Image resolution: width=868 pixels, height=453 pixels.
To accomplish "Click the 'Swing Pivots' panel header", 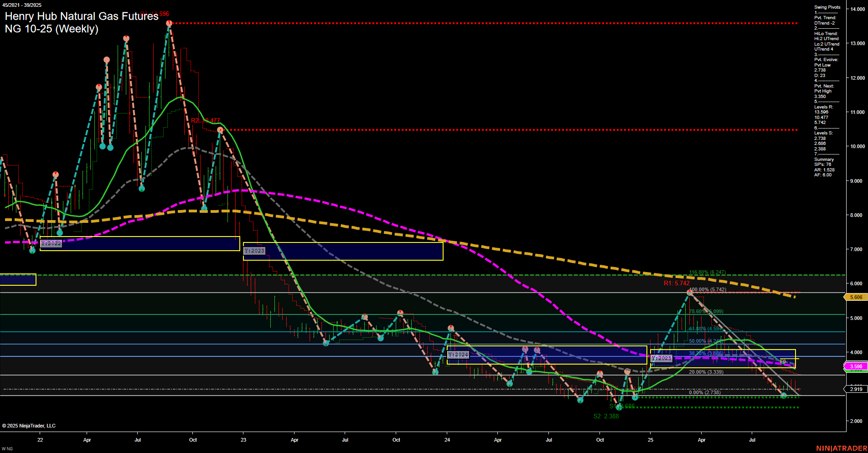I will click(x=827, y=7).
